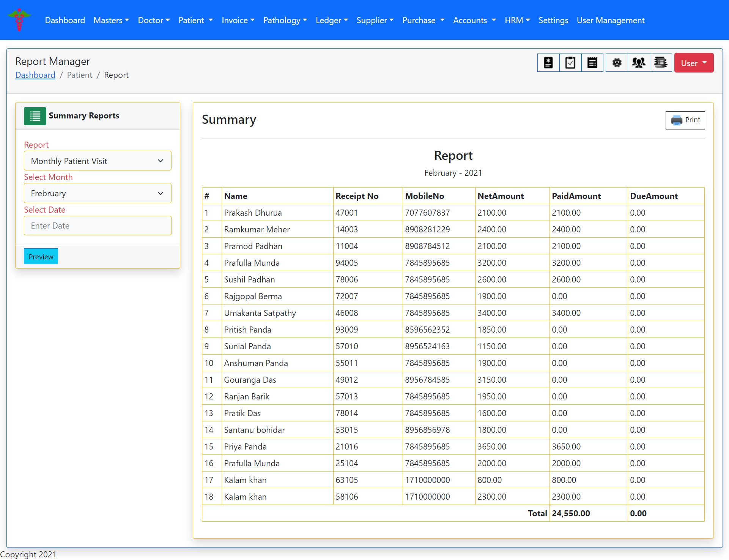This screenshot has height=560, width=729.
Task: Click the medical ID card toolbar icon
Action: click(548, 63)
